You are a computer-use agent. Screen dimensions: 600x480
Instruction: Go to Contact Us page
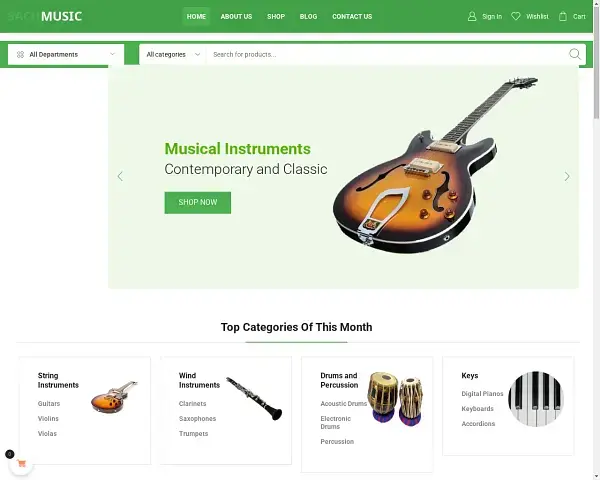point(352,16)
